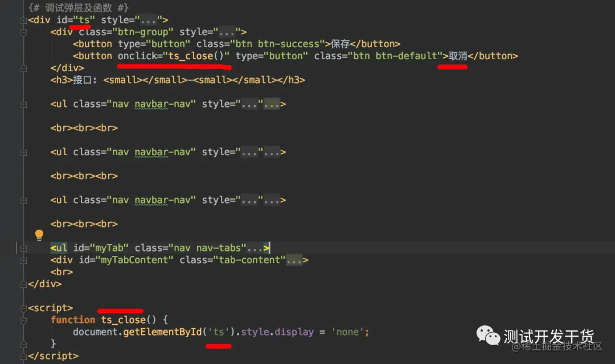
Task: Click the single <br> below myTabContent div
Action: [x=61, y=272]
